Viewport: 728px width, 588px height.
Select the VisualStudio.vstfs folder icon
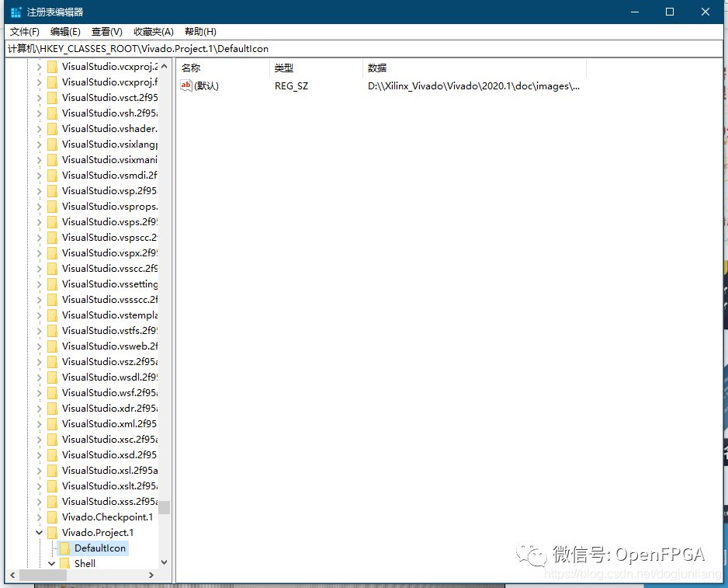[53, 331]
